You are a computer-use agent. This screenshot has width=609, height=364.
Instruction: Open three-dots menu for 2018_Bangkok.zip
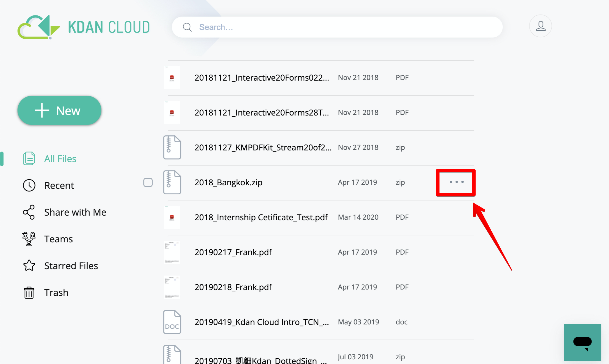(x=456, y=182)
